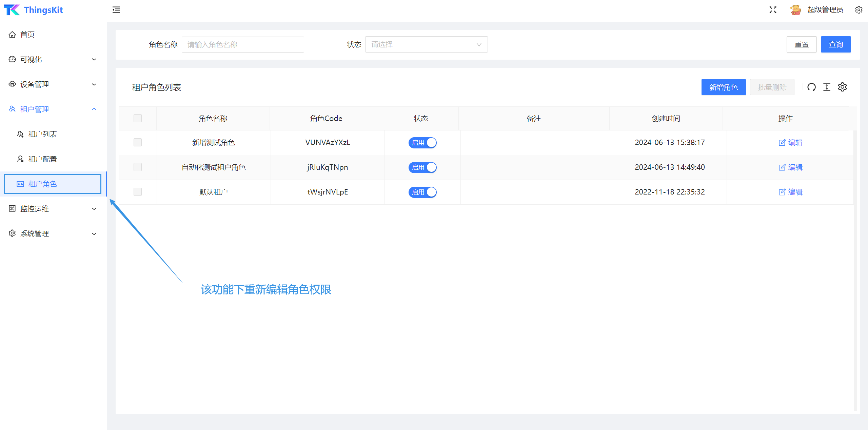868x430 pixels.
Task: Open the table density setting icon
Action: pos(827,87)
